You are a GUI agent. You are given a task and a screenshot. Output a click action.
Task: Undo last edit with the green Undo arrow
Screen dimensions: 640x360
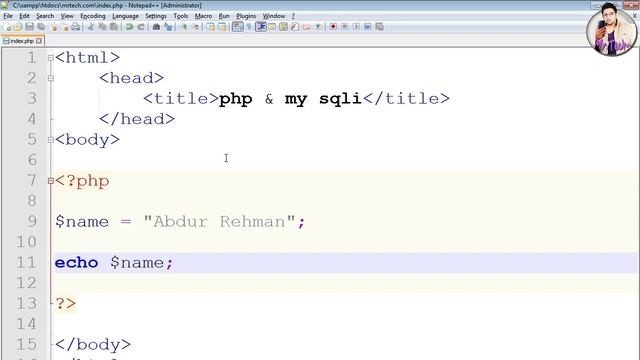coord(129,27)
